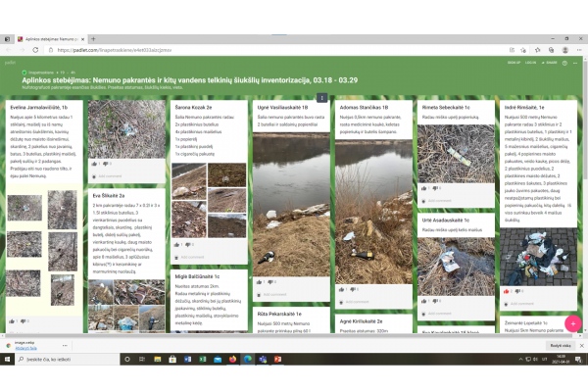This screenshot has height=392, width=588.
Task: Click LOG IN in padlet header
Action: click(530, 63)
